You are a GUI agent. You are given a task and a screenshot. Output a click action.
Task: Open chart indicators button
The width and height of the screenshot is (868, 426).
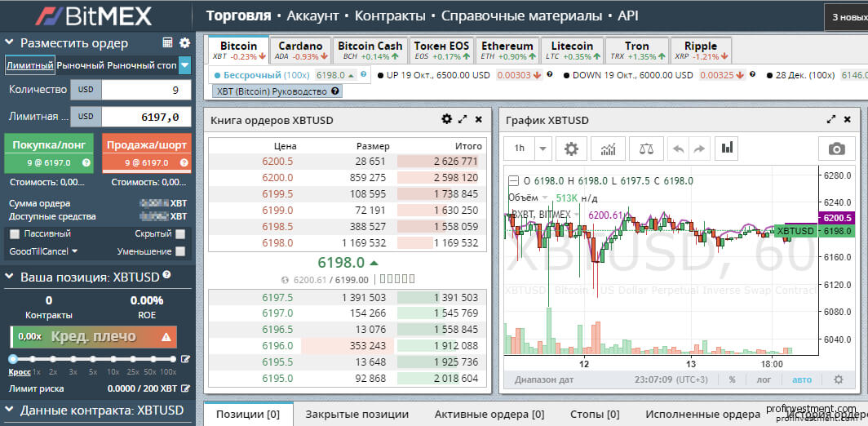pyautogui.click(x=609, y=149)
